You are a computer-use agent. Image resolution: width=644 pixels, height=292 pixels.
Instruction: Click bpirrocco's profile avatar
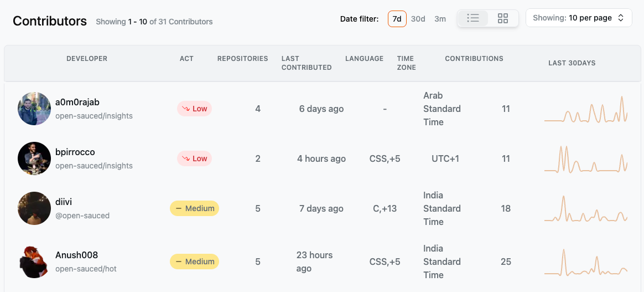pyautogui.click(x=34, y=158)
